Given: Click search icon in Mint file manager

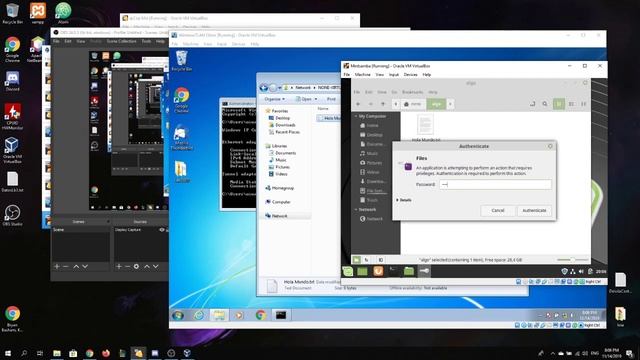Looking at the screenshot, I should tap(545, 104).
